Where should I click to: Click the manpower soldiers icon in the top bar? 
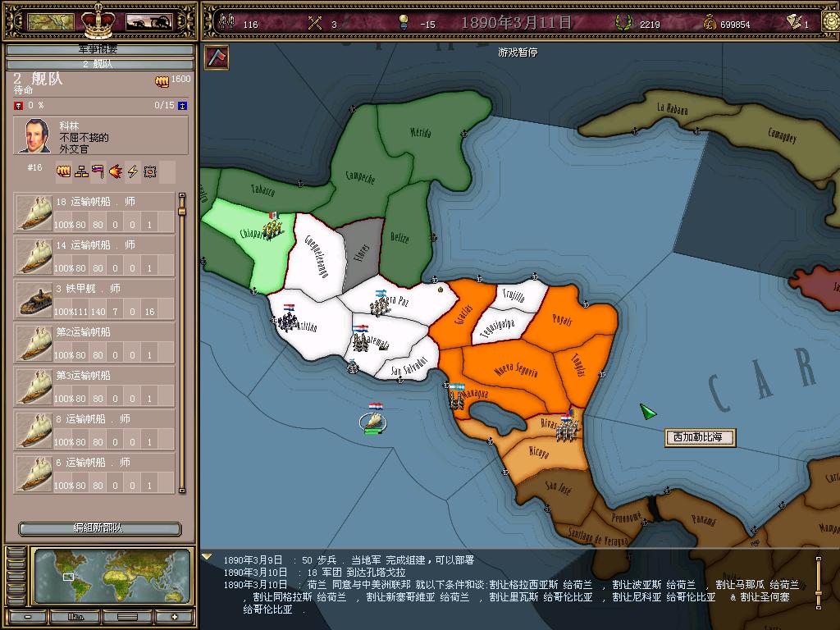click(227, 22)
